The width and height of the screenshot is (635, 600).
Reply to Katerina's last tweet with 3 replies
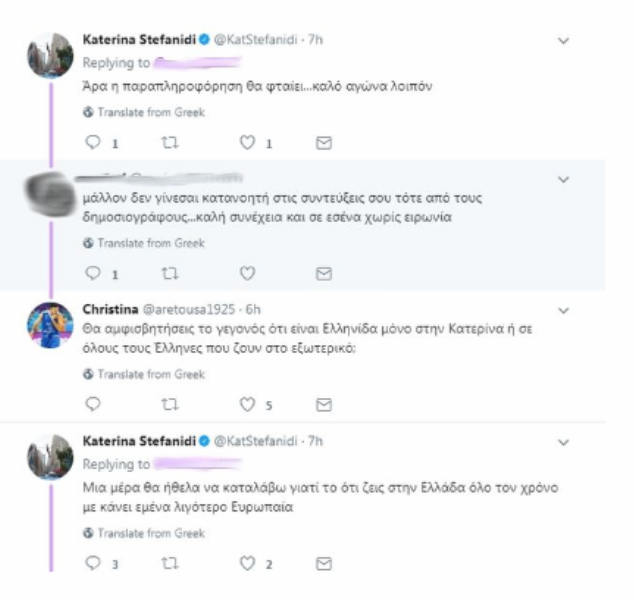point(93,564)
